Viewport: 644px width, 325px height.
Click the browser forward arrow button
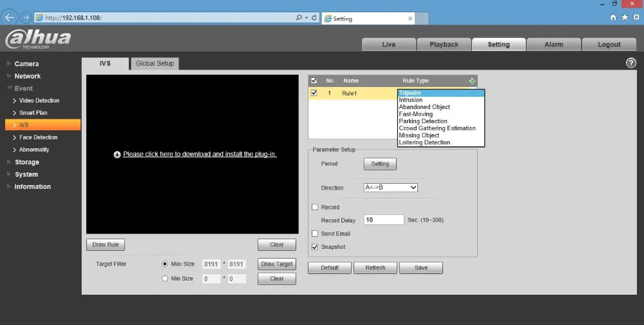(26, 17)
